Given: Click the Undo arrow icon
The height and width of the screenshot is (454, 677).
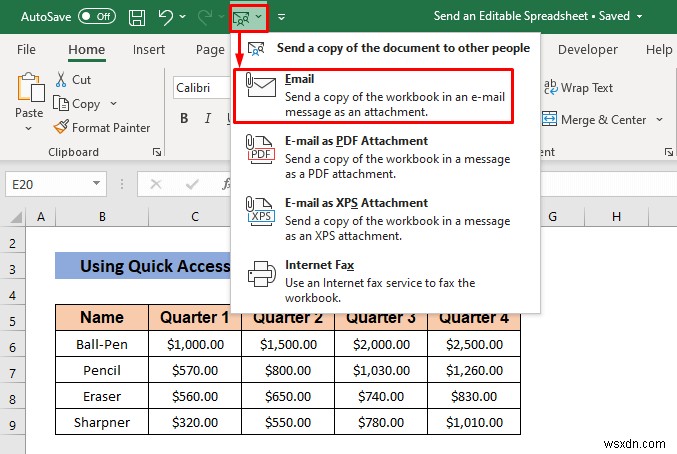Looking at the screenshot, I should point(165,17).
